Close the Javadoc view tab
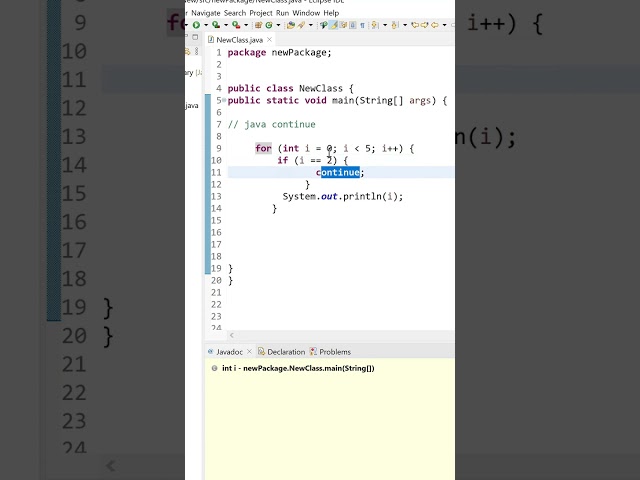This screenshot has width=640, height=480. click(x=249, y=351)
